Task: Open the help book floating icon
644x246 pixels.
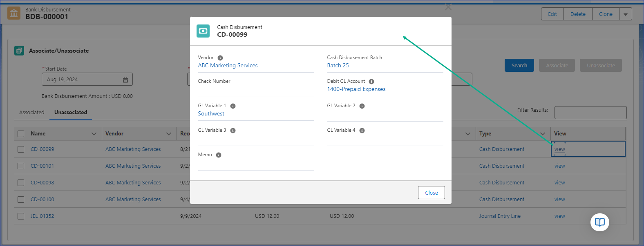Action: coord(599,222)
